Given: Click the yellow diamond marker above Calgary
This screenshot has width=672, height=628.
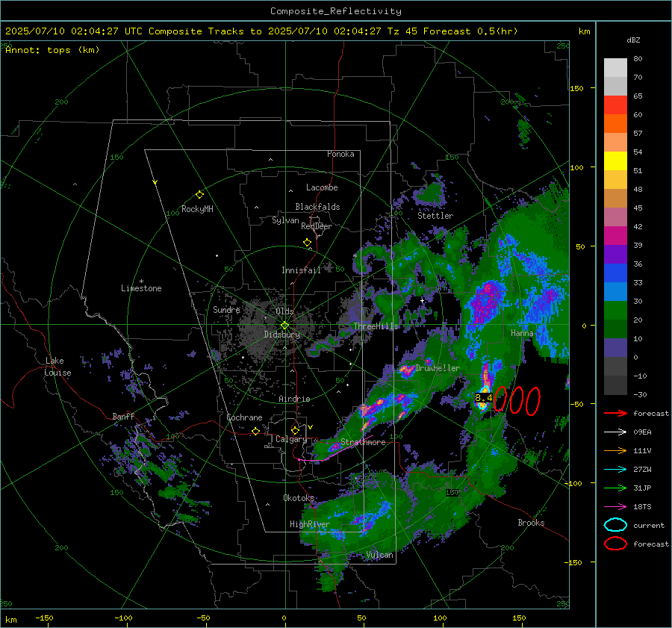Looking at the screenshot, I should point(295,430).
